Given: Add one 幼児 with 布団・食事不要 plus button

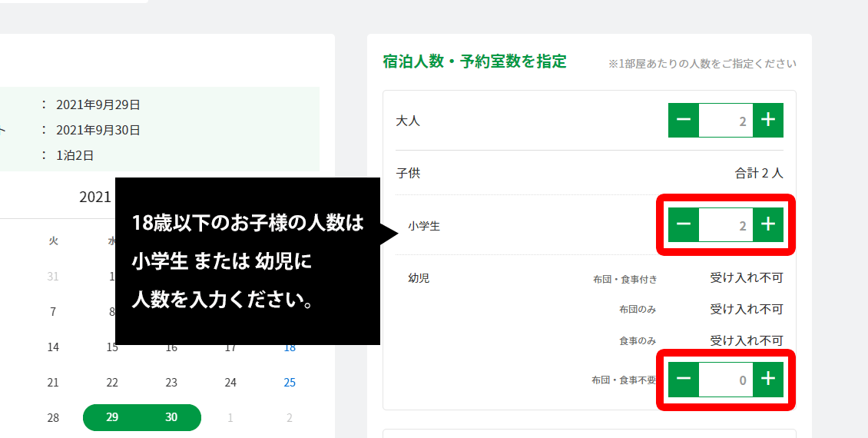Looking at the screenshot, I should point(767,379).
